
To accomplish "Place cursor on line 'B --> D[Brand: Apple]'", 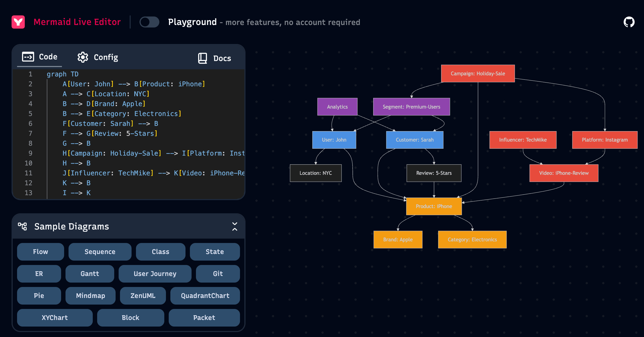I will tap(104, 104).
